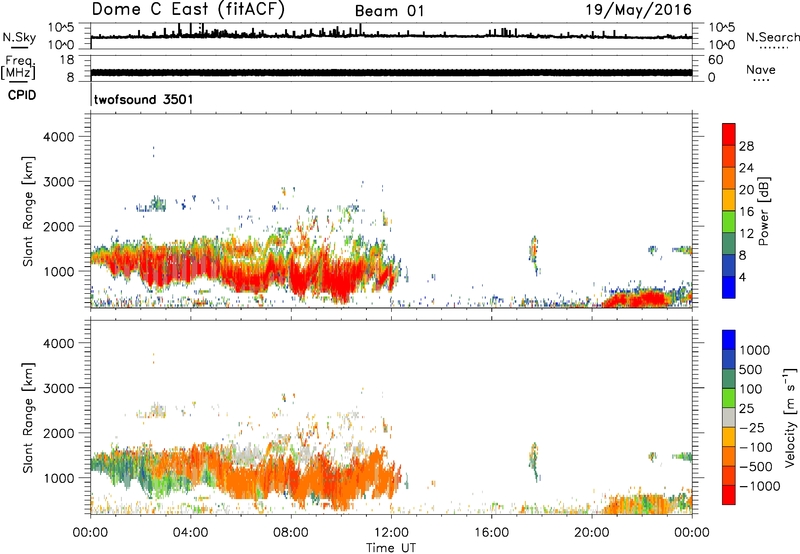This screenshot has width=800, height=554.
Task: Click the '24' label on Power color bar
Action: pos(746,168)
